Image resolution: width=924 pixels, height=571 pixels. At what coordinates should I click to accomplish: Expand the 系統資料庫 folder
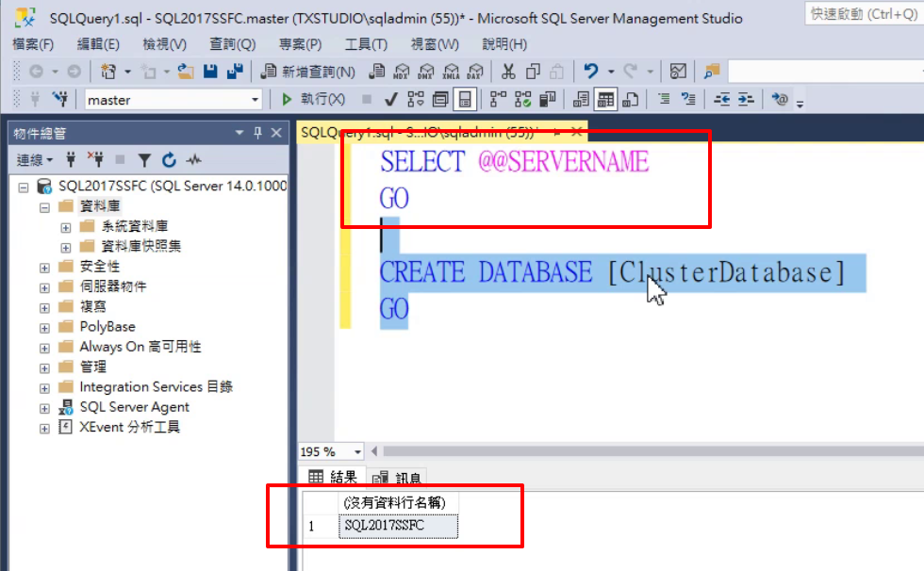[66, 228]
